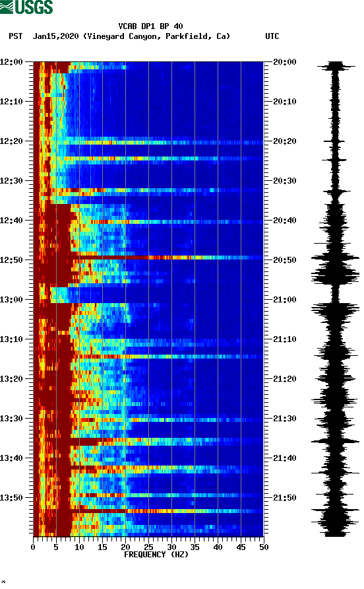
Task: Click the 21:10 UTC time label
Action: 285,339
